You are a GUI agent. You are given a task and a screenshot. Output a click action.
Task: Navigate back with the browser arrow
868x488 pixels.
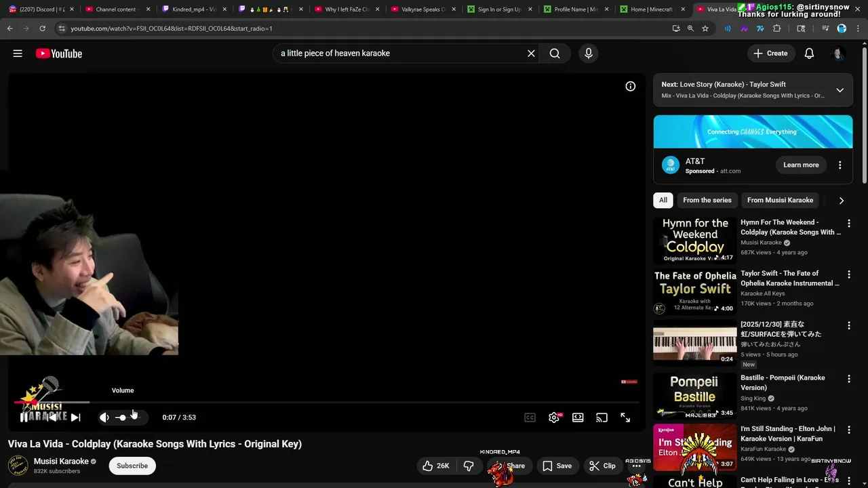coord(9,28)
